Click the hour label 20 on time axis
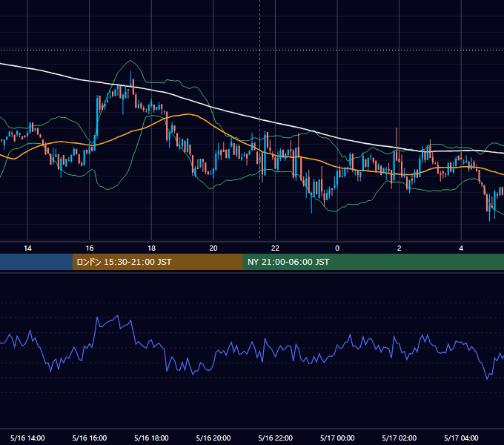This screenshot has width=504, height=445. pyautogui.click(x=213, y=248)
